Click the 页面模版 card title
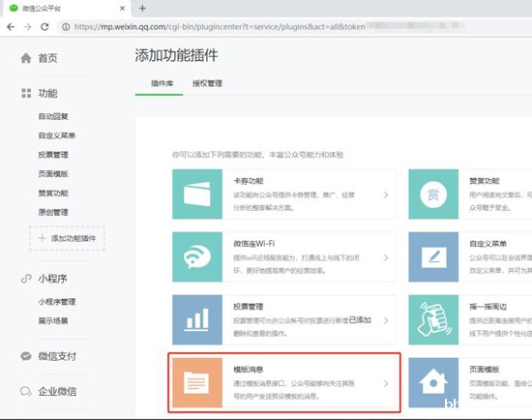 tap(485, 370)
